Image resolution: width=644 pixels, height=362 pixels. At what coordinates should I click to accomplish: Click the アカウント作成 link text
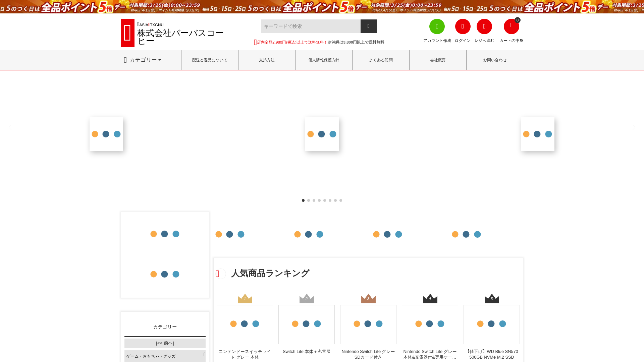(437, 41)
